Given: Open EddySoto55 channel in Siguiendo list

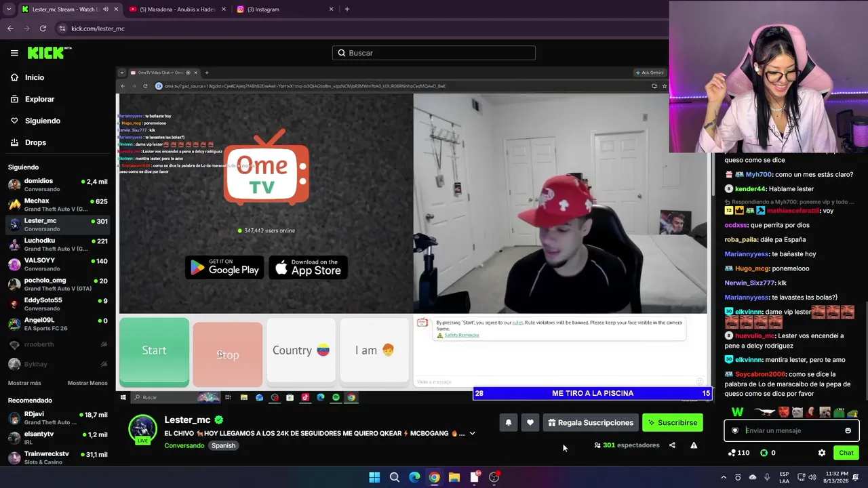Looking at the screenshot, I should 58,304.
